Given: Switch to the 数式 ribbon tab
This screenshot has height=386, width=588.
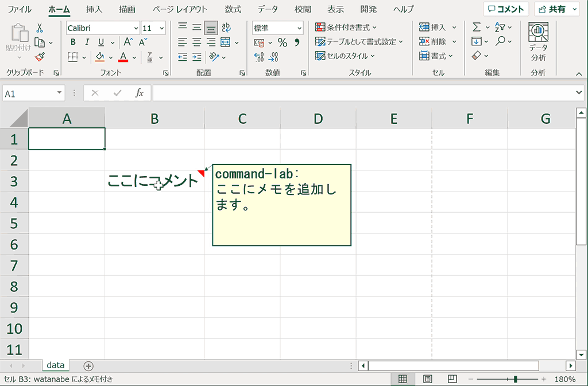Looking at the screenshot, I should [x=233, y=9].
